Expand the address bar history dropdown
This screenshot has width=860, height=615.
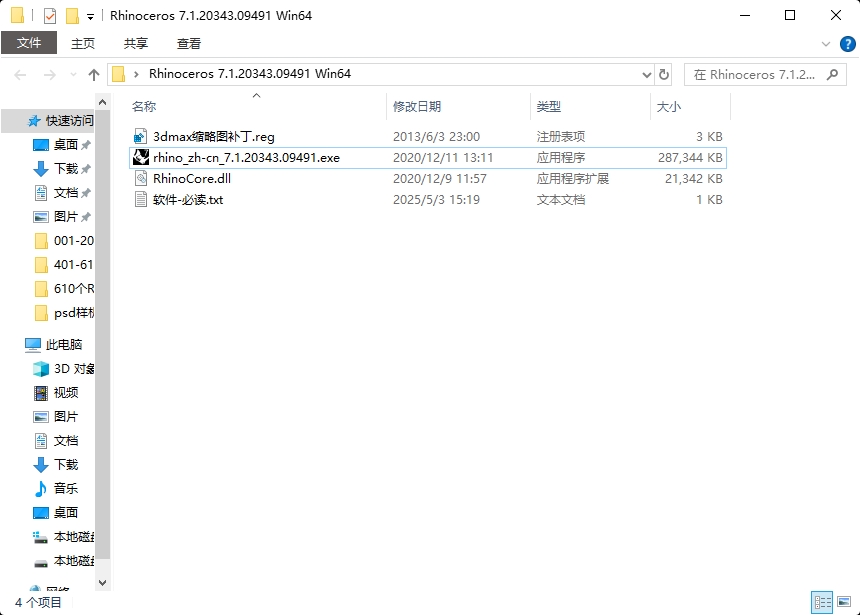tap(647, 75)
